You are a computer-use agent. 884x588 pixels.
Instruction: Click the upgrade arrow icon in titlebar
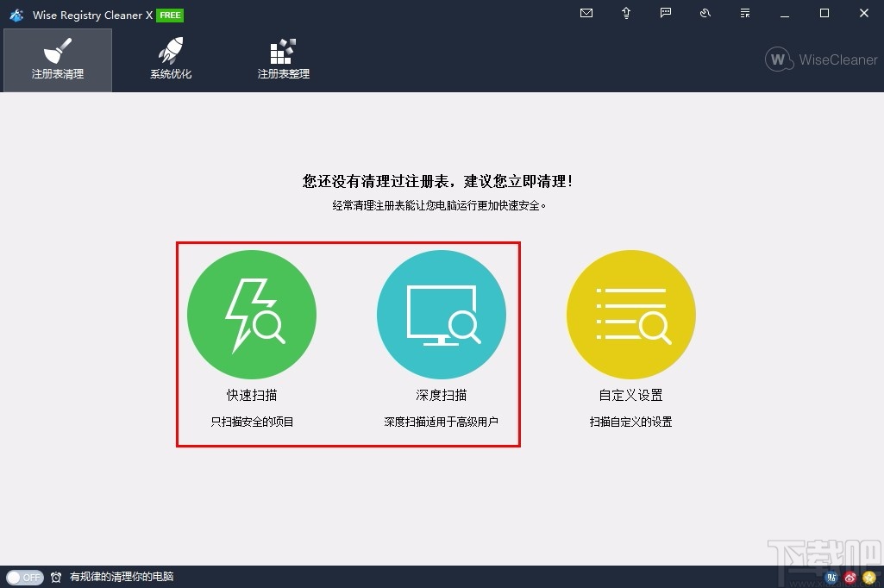click(625, 13)
